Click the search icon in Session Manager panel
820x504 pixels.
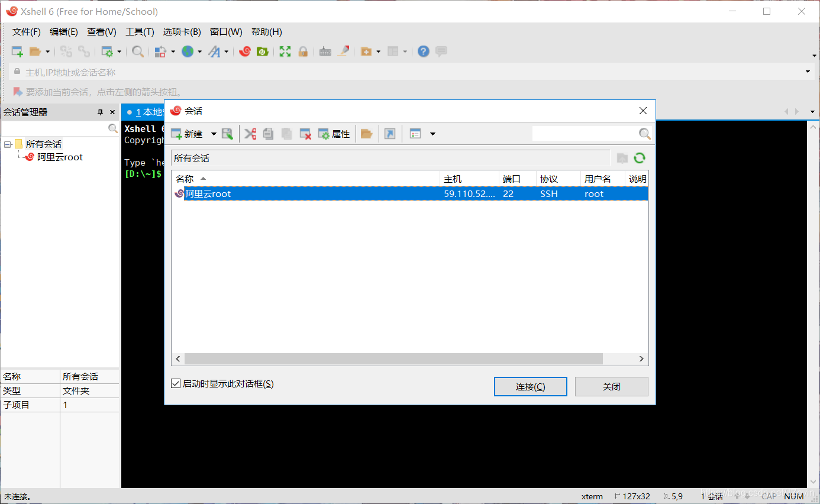point(112,128)
